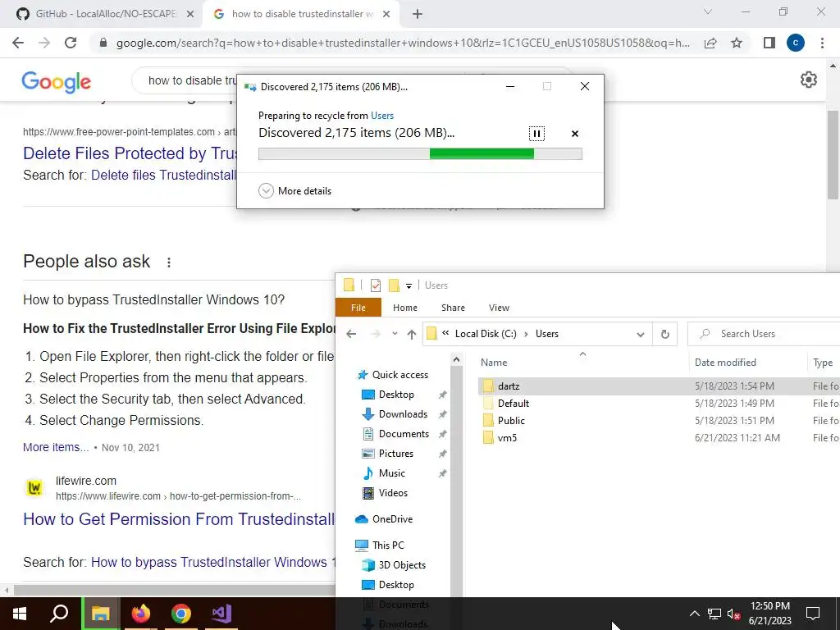Open a new Chrome tab
Image resolution: width=840 pixels, height=630 pixels.
tap(418, 15)
